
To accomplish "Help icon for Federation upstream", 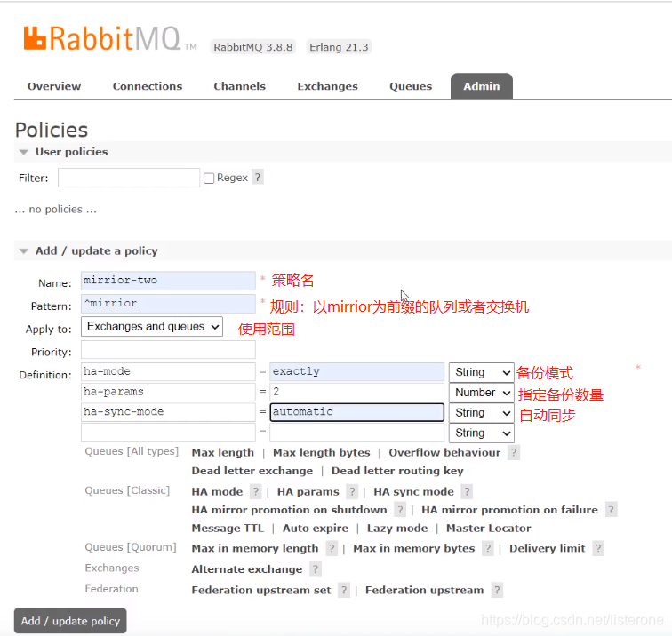I will coord(497,590).
